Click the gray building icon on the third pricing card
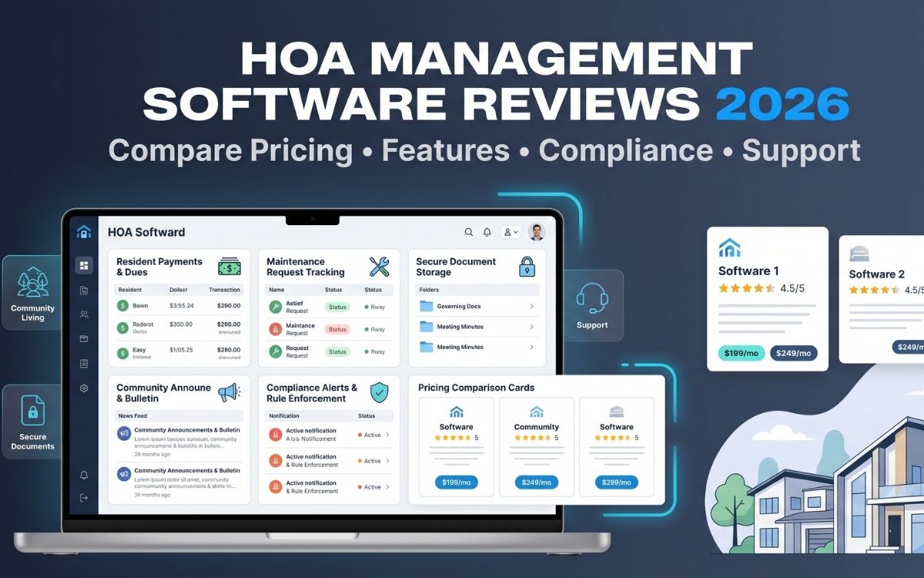Image resolution: width=924 pixels, height=578 pixels. pos(617,412)
